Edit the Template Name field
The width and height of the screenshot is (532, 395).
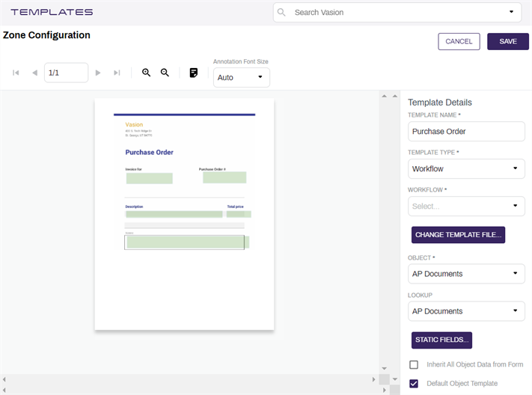coord(466,132)
